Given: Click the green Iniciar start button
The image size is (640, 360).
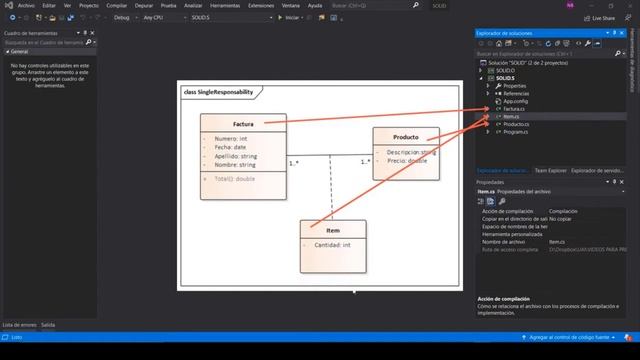Looking at the screenshot, I should coord(288,18).
